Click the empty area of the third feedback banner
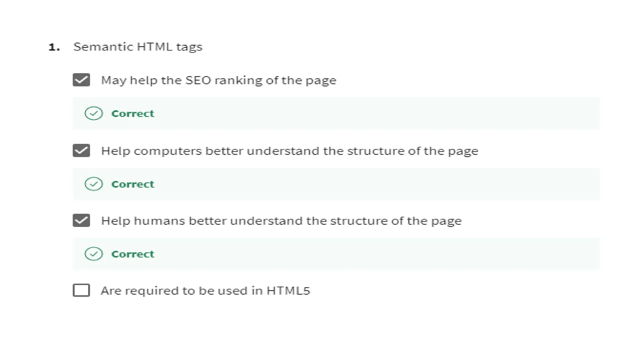This screenshot has height=362, width=644. [x=377, y=254]
